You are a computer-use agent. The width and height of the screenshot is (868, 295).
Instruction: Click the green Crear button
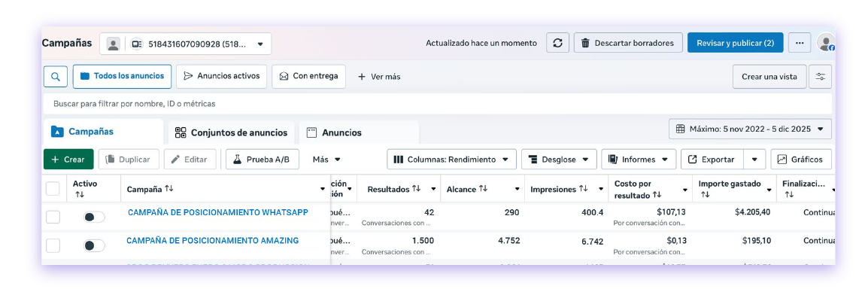68,160
